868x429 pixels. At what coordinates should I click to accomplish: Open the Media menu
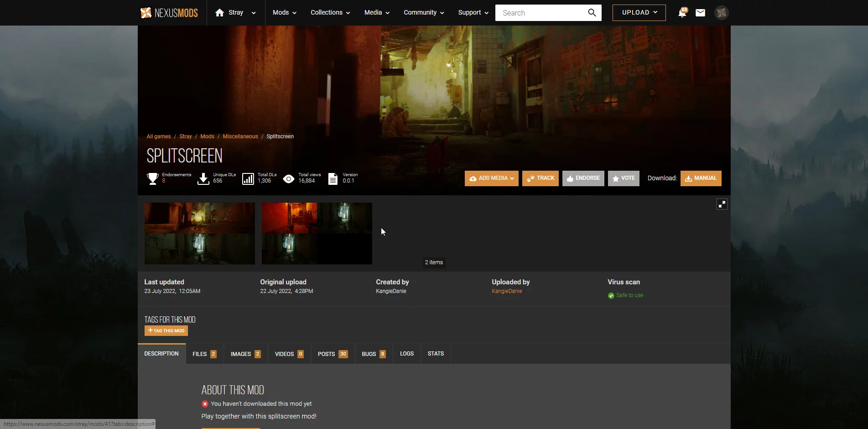377,13
